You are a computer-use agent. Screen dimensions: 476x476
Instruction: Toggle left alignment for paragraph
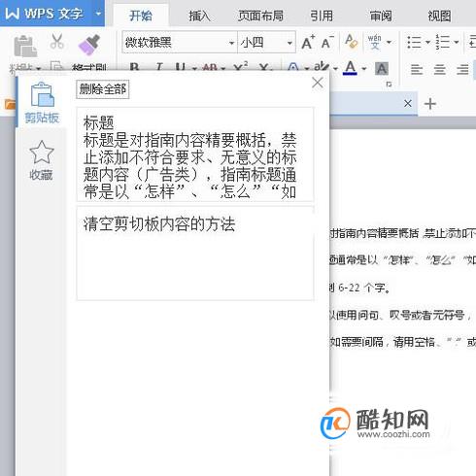(x=417, y=69)
